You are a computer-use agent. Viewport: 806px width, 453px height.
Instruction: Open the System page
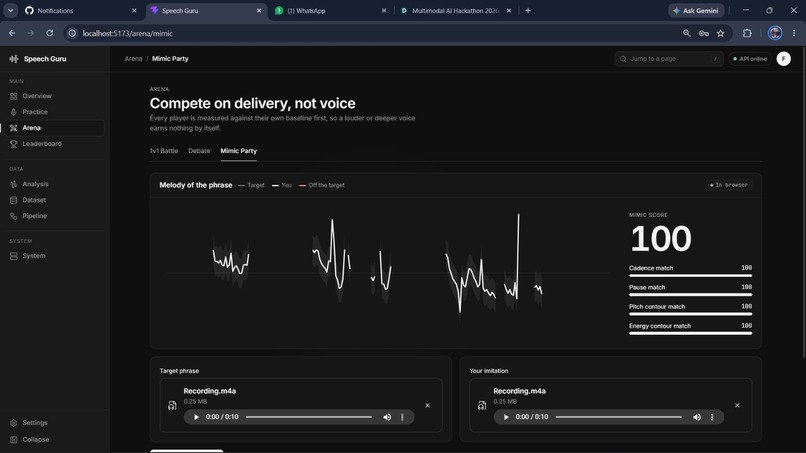pos(53,256)
